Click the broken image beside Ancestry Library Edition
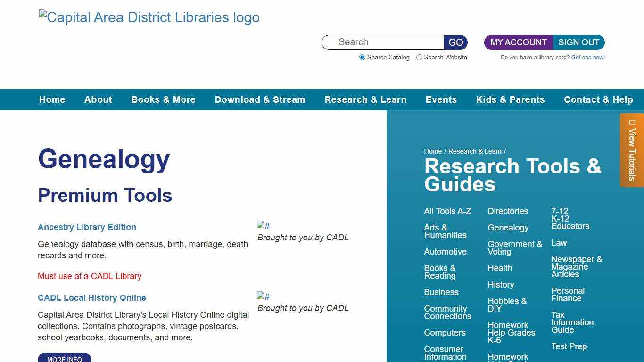 [263, 225]
